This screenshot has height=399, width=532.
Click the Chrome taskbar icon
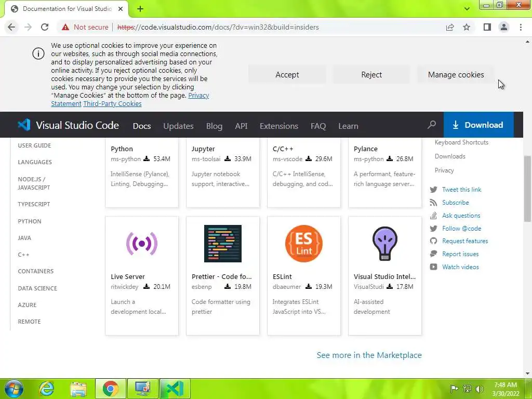[x=110, y=389]
